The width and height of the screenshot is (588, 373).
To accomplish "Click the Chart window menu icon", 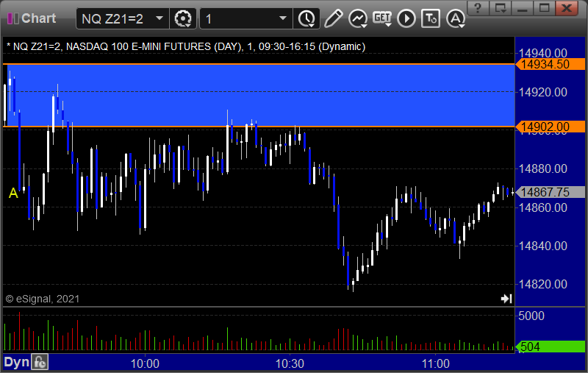I will [12, 18].
